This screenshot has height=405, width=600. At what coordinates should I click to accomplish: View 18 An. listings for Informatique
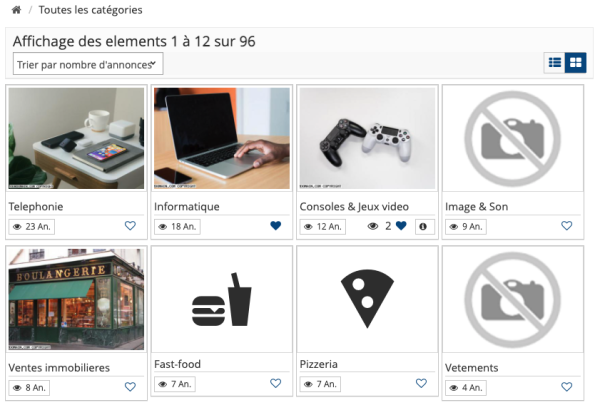coord(177,227)
